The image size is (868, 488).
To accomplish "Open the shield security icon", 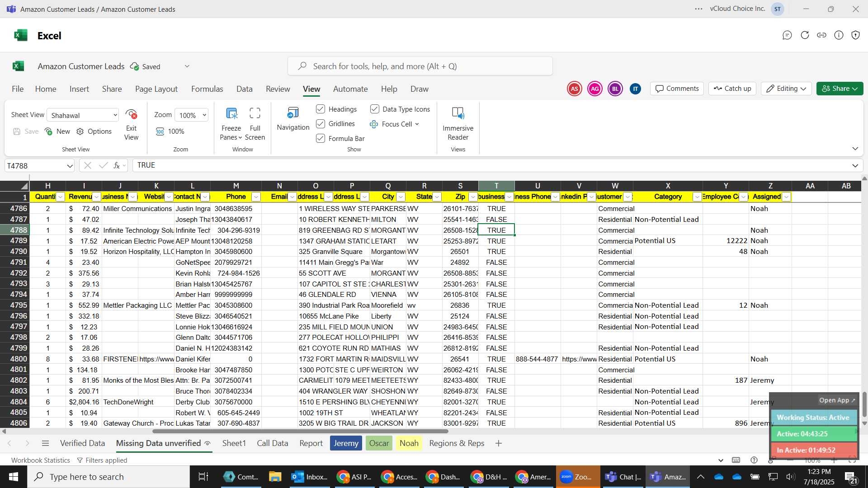I will (x=855, y=35).
